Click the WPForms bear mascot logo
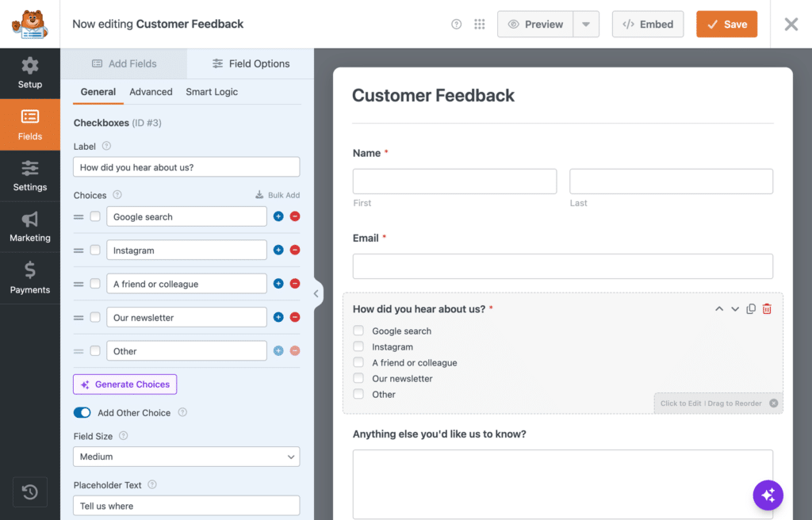The image size is (812, 520). (x=30, y=25)
